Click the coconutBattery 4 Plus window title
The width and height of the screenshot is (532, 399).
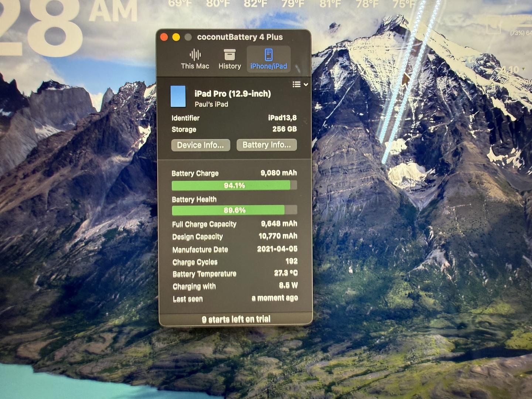(x=240, y=37)
